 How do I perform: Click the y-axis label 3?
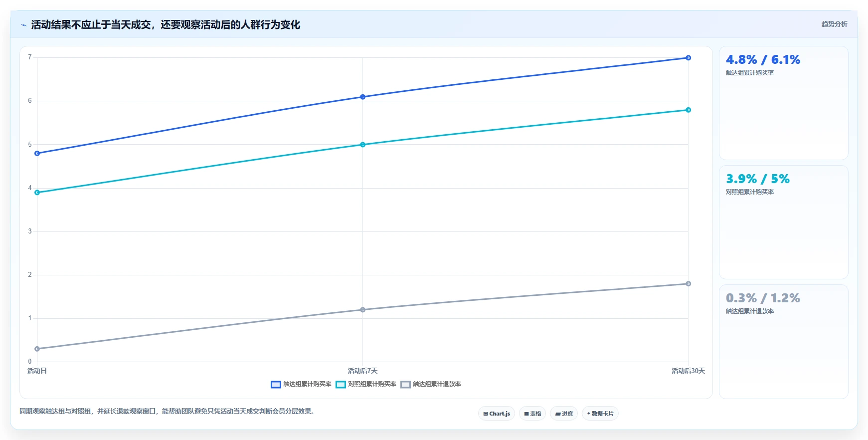pyautogui.click(x=30, y=231)
